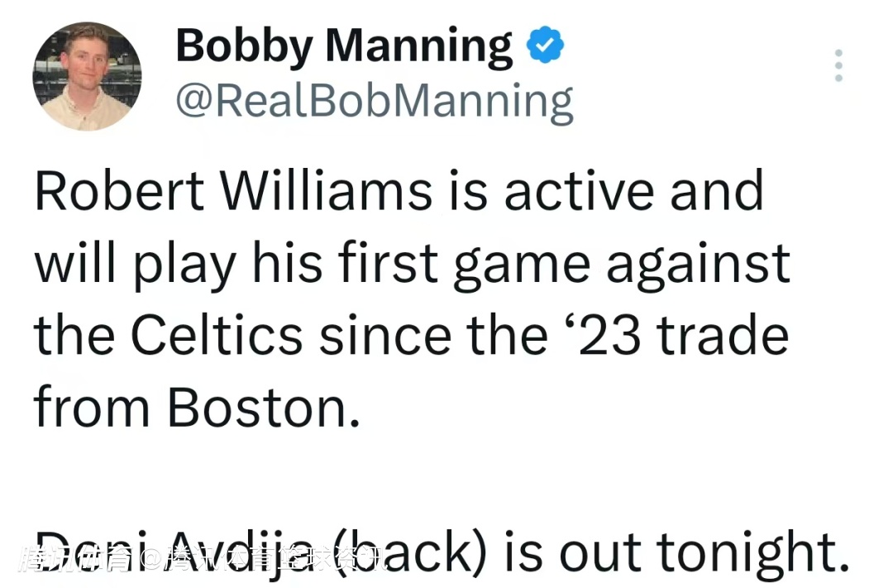Open the @RealBobManning handle link
Screen dimensions: 893x588
[374, 103]
